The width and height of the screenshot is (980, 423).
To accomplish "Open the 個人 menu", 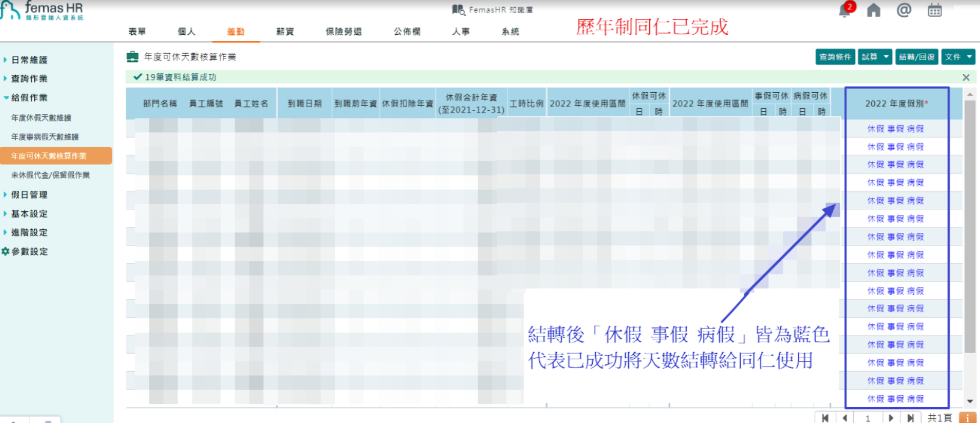I will pos(186,31).
